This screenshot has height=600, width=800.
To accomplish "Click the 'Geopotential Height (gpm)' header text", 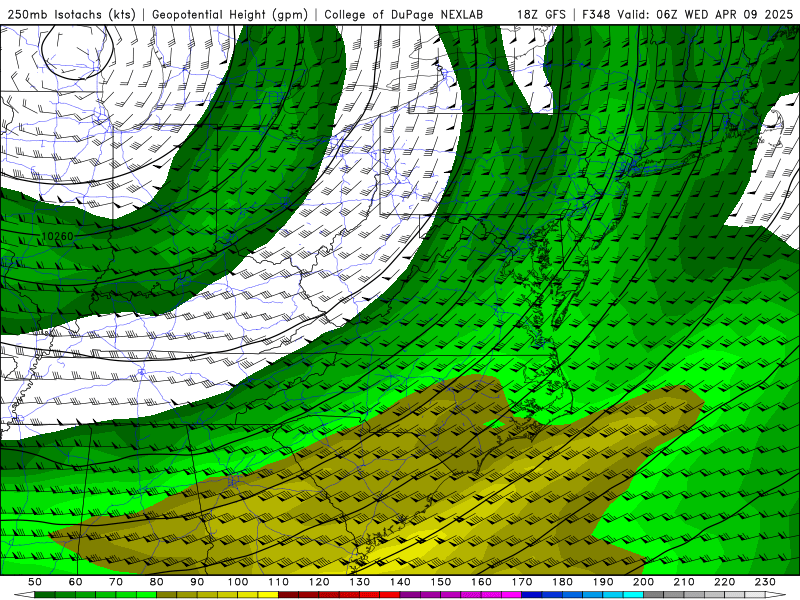I will click(x=230, y=14).
